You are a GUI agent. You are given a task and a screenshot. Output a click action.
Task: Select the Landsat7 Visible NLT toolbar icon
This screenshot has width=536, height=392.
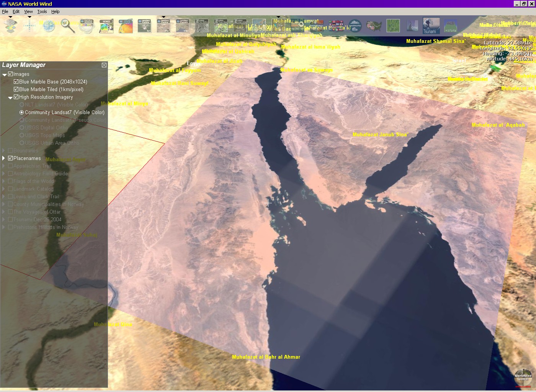point(145,26)
